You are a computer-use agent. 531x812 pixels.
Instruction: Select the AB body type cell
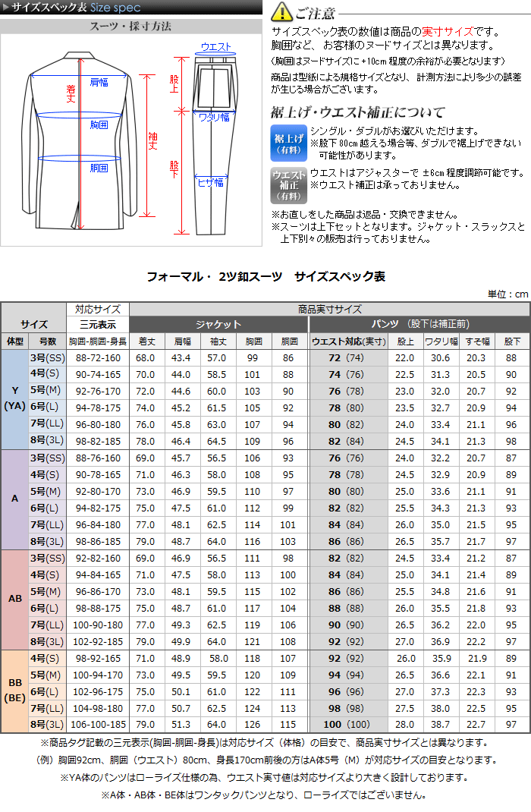tap(14, 599)
